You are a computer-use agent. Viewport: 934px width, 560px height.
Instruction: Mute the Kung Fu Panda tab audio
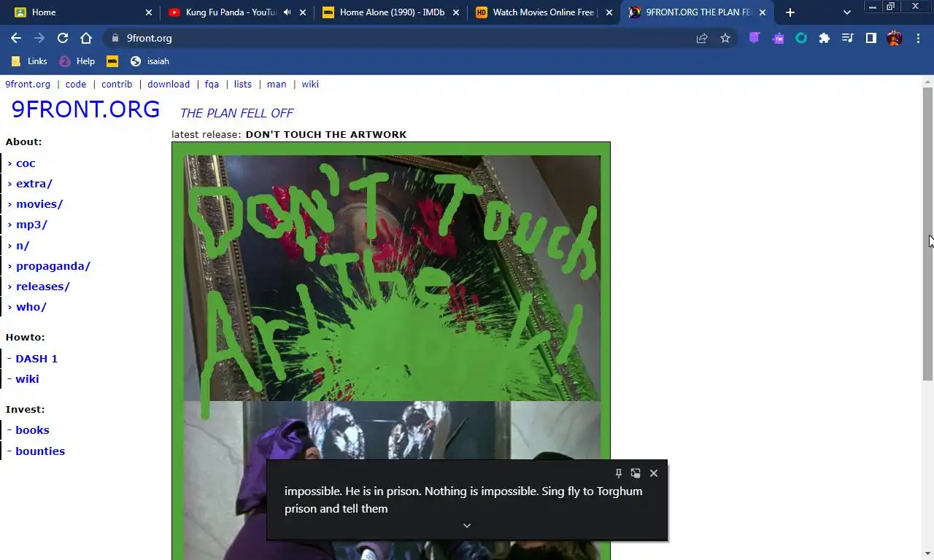pos(287,12)
